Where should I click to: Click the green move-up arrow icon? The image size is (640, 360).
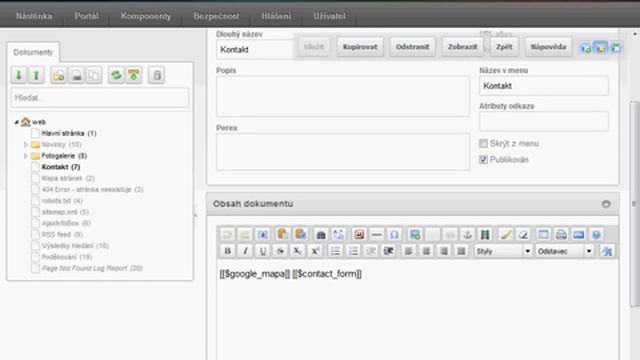pos(36,75)
